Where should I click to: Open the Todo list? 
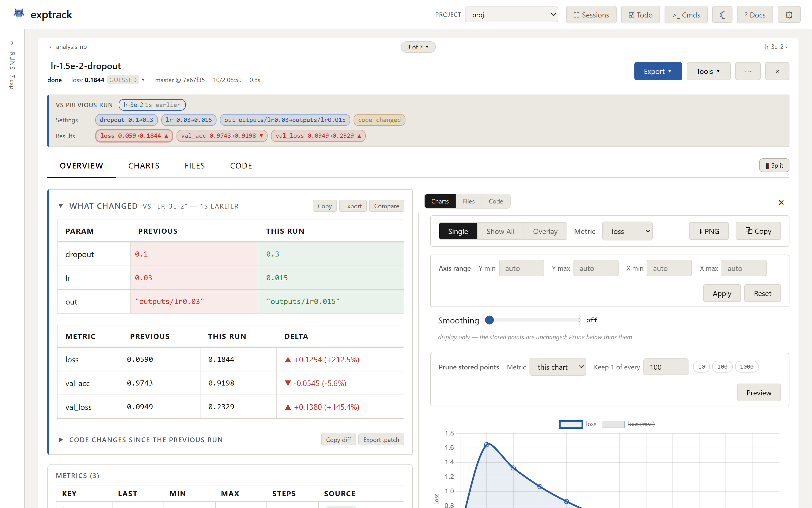[x=641, y=15]
